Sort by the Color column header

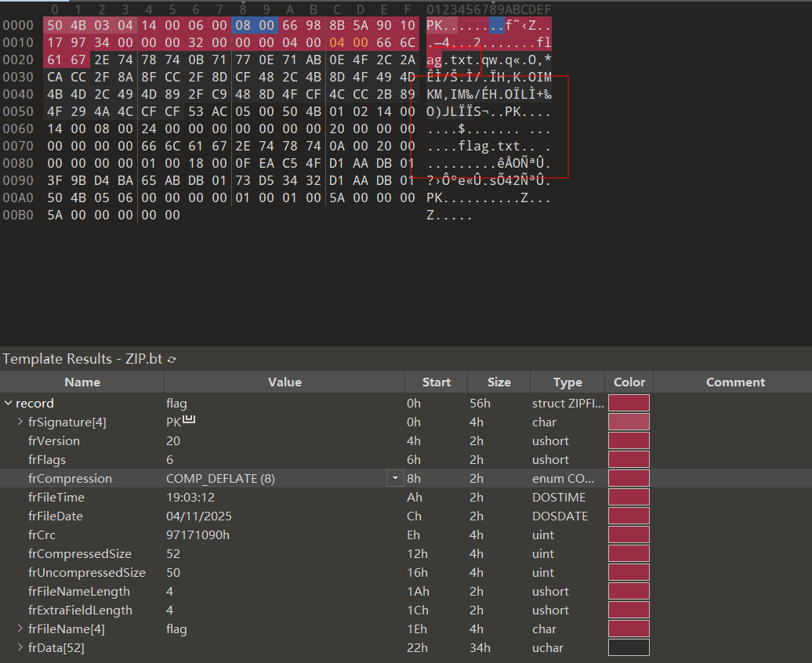click(629, 382)
